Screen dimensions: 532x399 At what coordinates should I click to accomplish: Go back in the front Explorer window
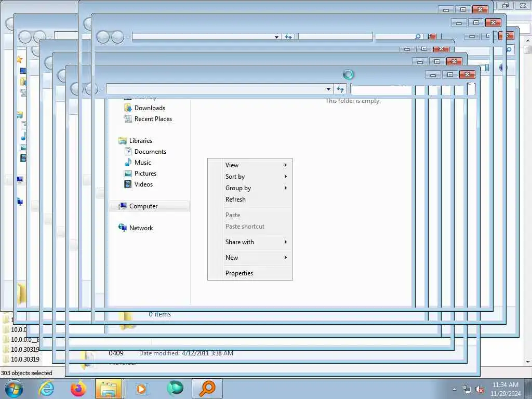click(x=77, y=89)
